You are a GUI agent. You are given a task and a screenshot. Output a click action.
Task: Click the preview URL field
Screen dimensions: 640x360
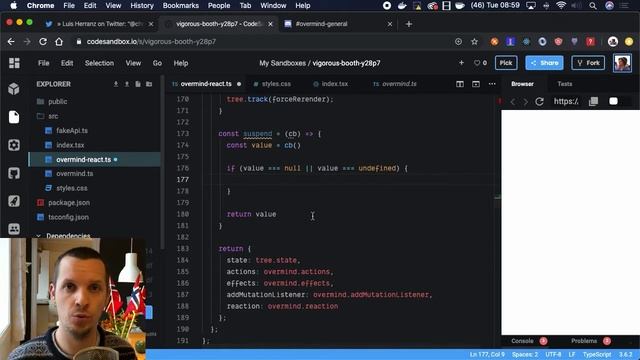[566, 101]
